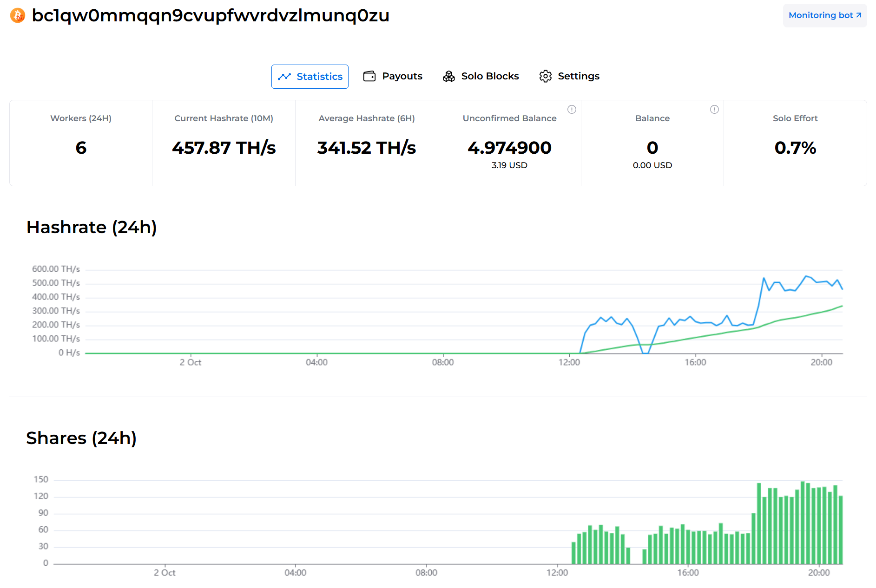The height and width of the screenshot is (588, 876).
Task: Click the Workers (24H) count card
Action: click(81, 143)
